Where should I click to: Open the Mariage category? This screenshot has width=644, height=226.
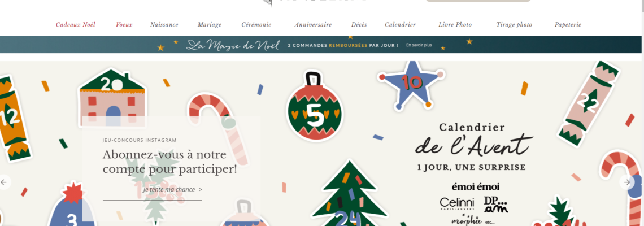coord(210,25)
